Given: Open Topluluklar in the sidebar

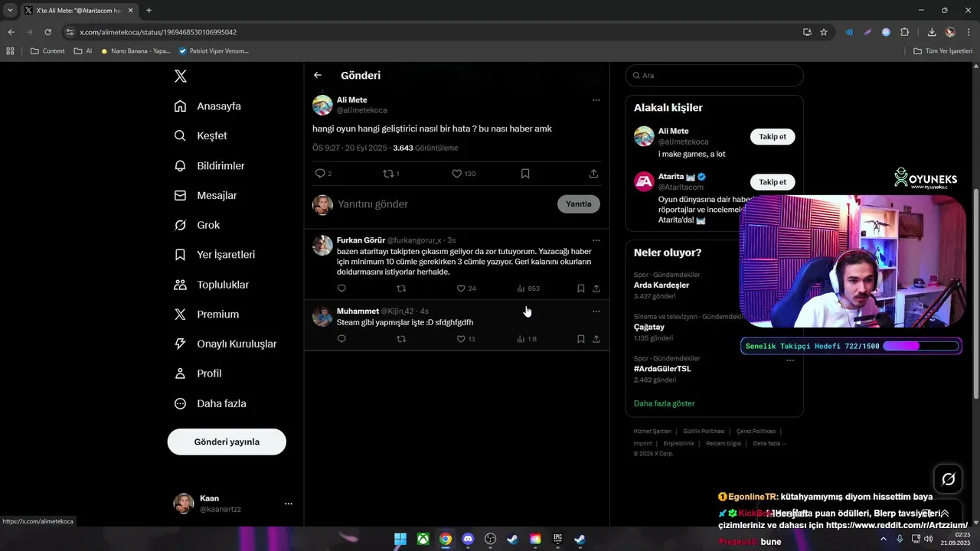Looking at the screenshot, I should click(x=211, y=285).
